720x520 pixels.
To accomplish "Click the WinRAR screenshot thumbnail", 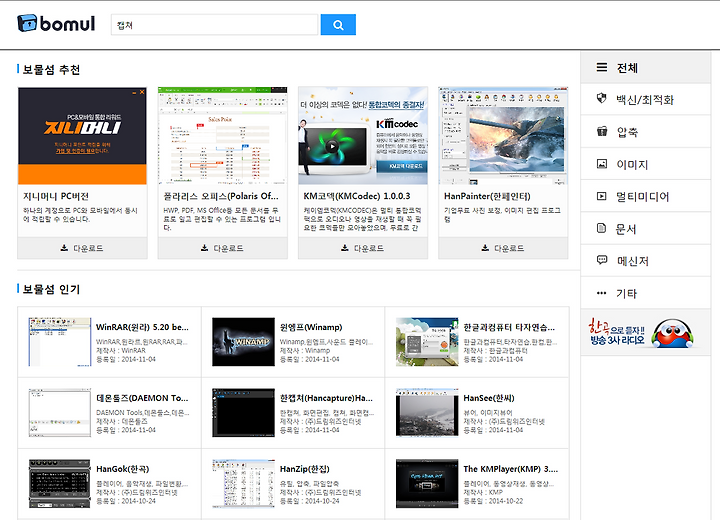I will coord(60,342).
